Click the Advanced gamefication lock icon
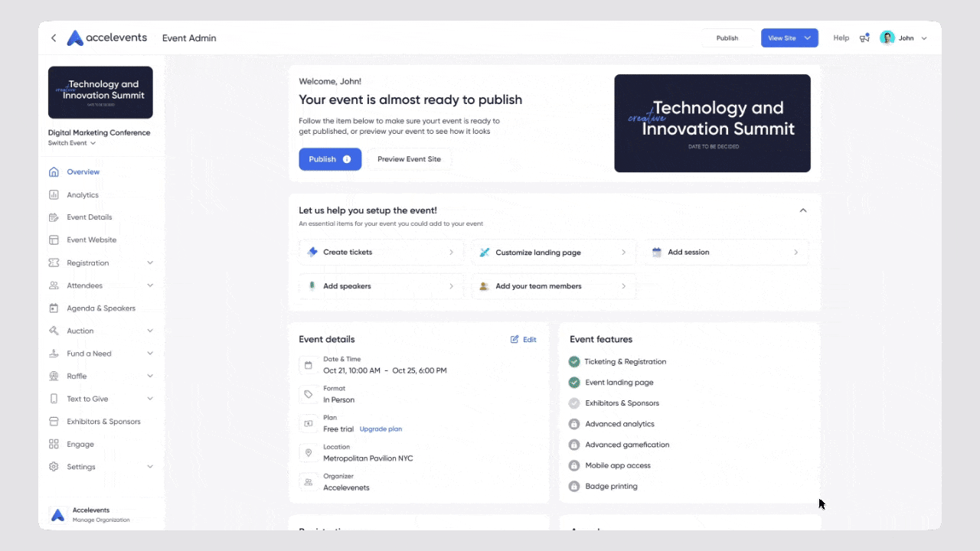 point(574,445)
